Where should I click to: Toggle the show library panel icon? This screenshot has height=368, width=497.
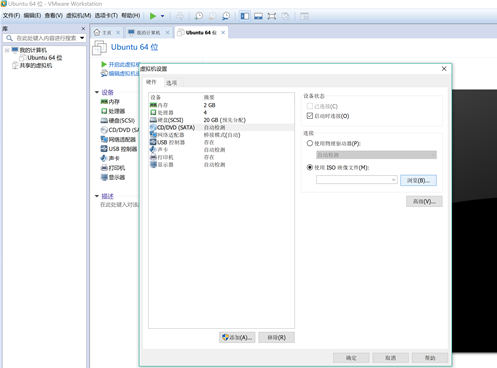(x=245, y=16)
